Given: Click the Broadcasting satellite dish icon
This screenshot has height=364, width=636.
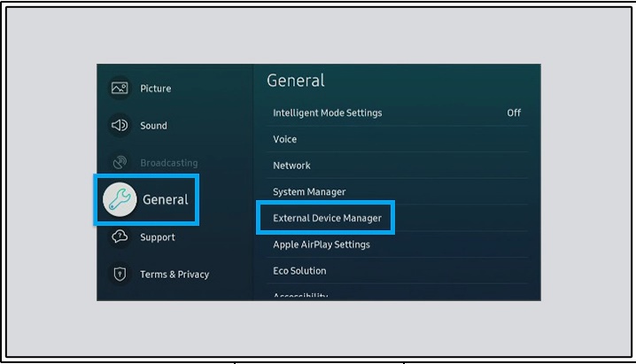Looking at the screenshot, I should pos(120,163).
